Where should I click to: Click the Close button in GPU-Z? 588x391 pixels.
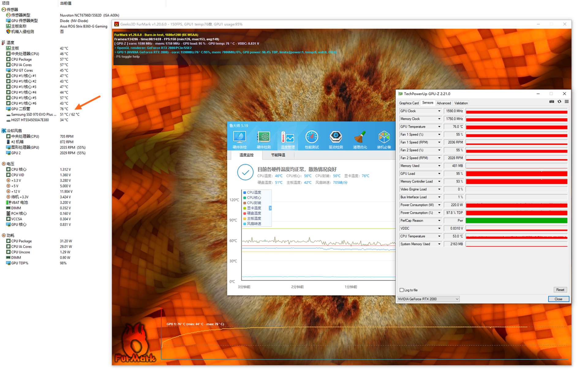(558, 299)
